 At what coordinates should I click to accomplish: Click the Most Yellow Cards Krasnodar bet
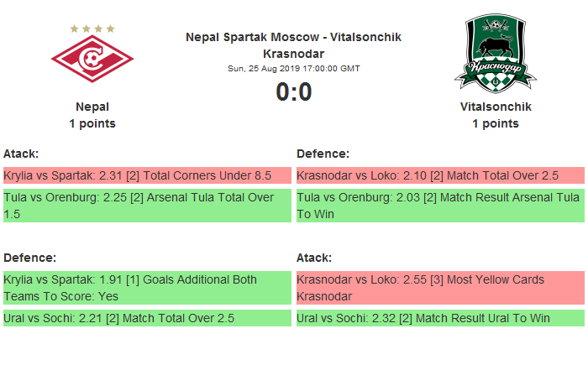pos(440,288)
